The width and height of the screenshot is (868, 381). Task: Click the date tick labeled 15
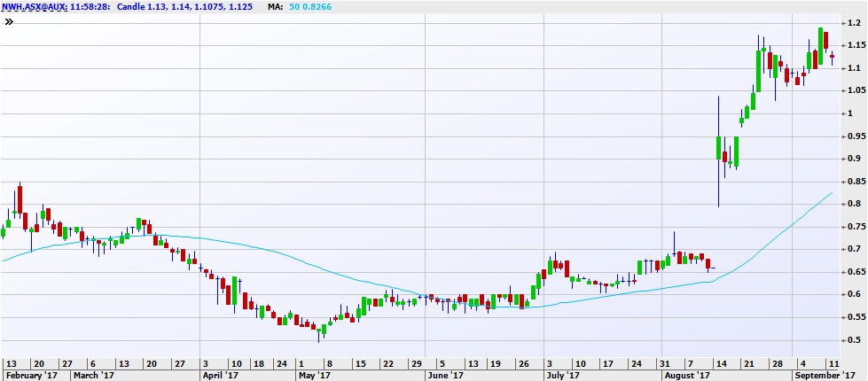[360, 364]
